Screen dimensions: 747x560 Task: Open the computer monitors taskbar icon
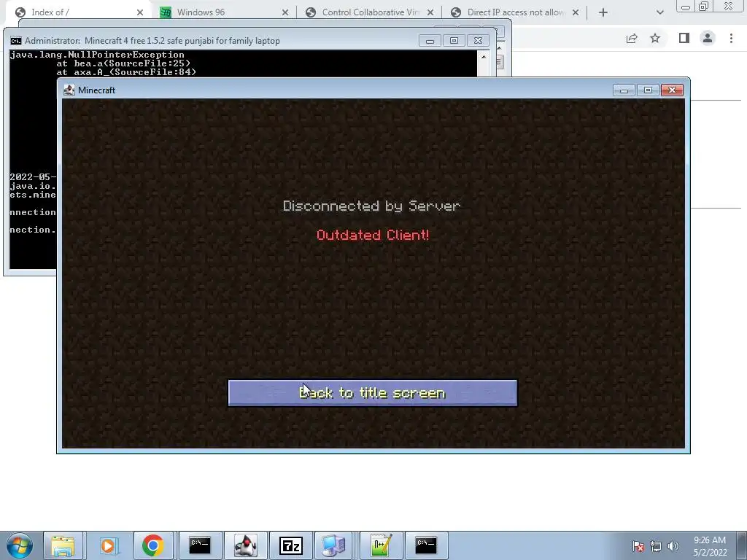pyautogui.click(x=333, y=545)
